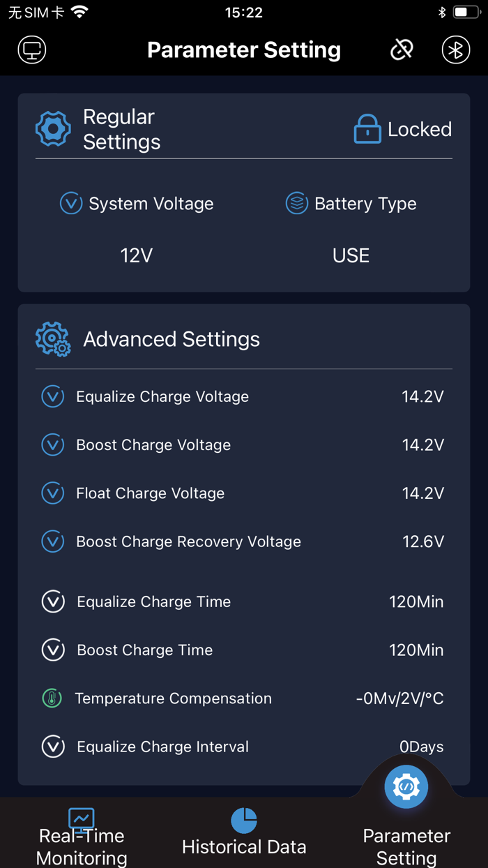Viewport: 488px width, 868px height.
Task: Click the Regular Settings gear icon
Action: (53, 128)
